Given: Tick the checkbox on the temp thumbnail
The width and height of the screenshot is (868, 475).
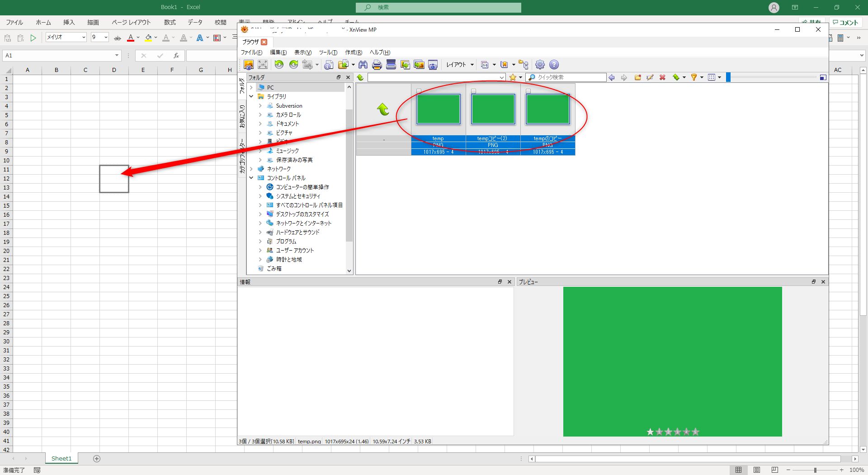Looking at the screenshot, I should (x=419, y=91).
